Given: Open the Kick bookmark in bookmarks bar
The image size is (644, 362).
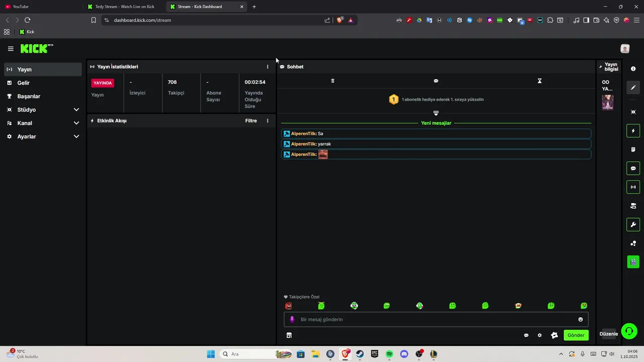Looking at the screenshot, I should point(27,32).
